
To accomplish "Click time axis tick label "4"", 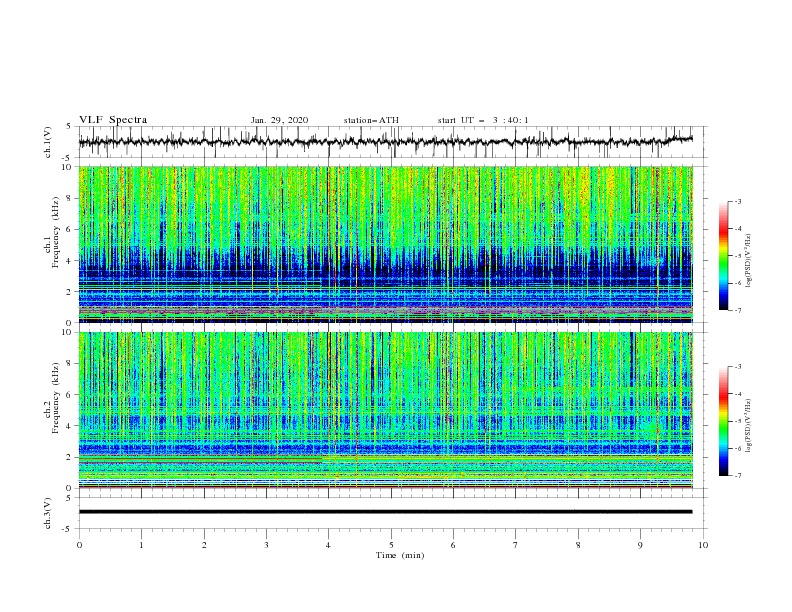I will 328,545.
